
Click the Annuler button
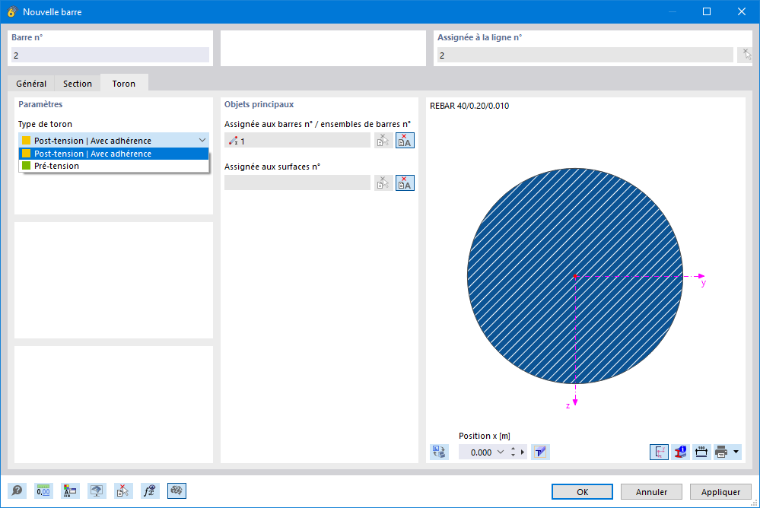coord(651,492)
